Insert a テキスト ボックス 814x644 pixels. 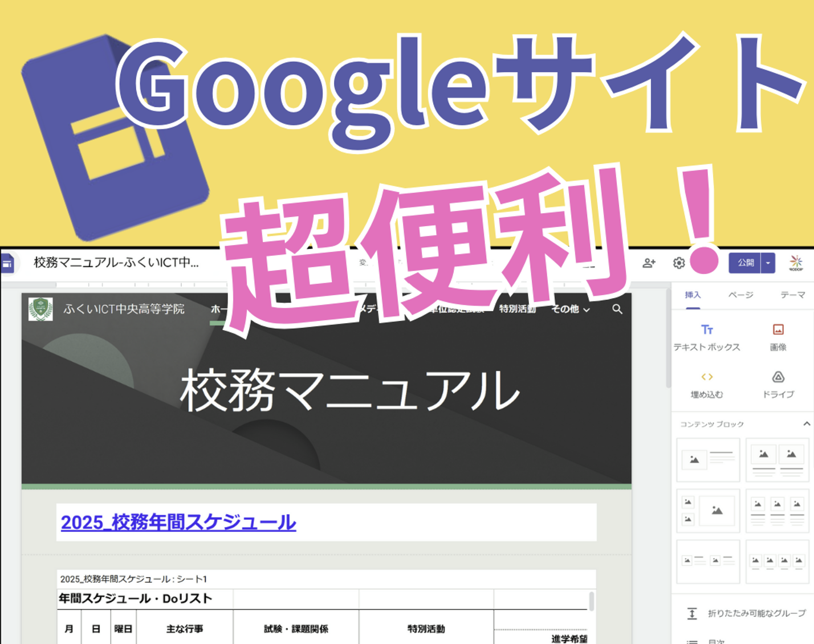tap(707, 337)
